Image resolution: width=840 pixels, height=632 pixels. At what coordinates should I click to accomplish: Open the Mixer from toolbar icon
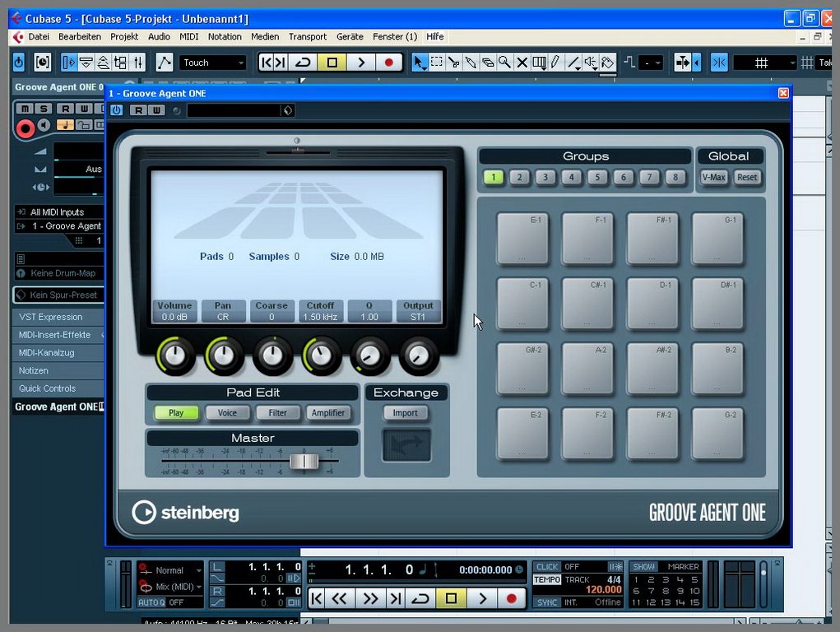pyautogui.click(x=138, y=63)
